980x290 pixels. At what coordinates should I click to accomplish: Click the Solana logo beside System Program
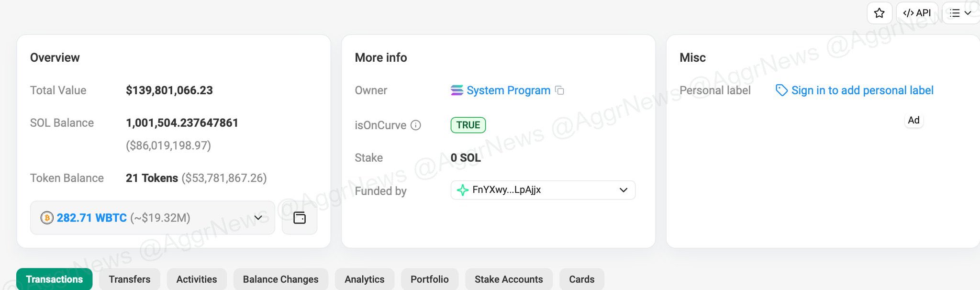(457, 90)
